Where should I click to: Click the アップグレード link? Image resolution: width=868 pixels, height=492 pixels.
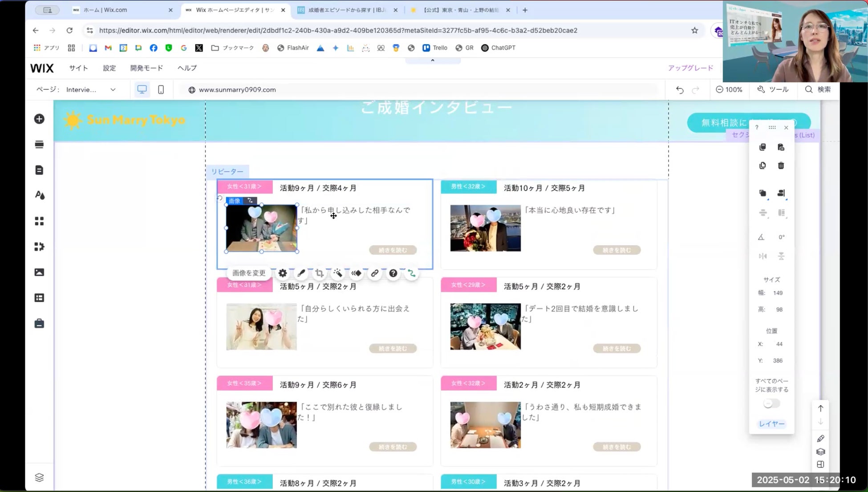(x=690, y=68)
